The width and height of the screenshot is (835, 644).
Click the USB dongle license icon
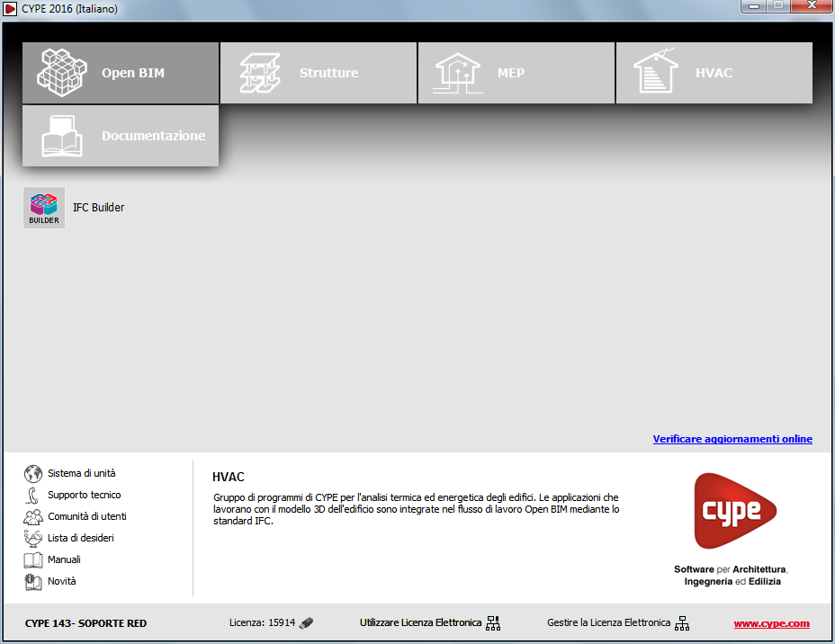(306, 622)
